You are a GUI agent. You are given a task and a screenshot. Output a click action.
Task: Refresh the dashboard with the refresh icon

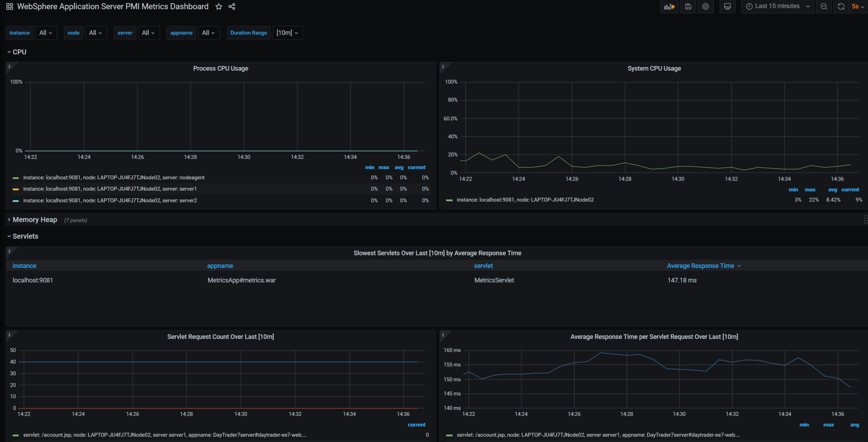(841, 6)
